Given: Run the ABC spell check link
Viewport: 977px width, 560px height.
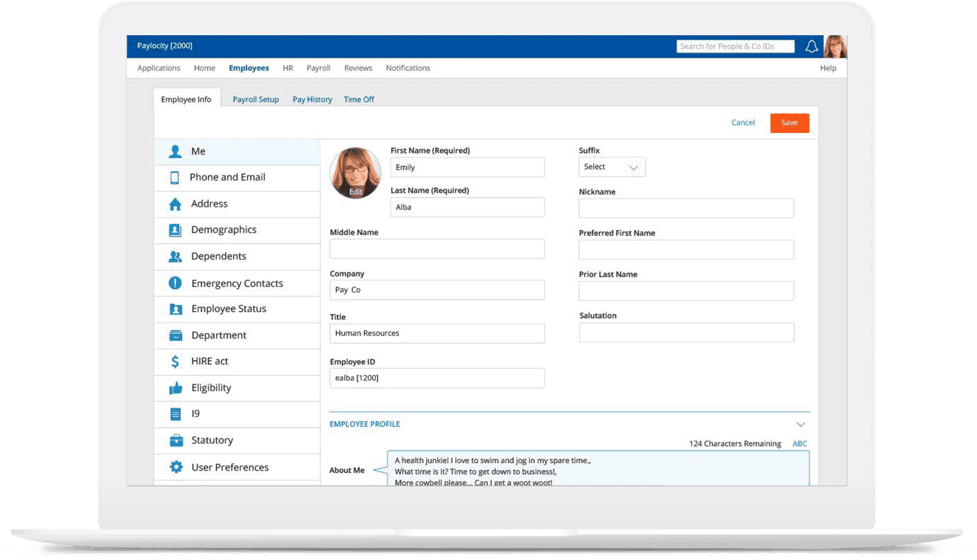Looking at the screenshot, I should click(800, 444).
